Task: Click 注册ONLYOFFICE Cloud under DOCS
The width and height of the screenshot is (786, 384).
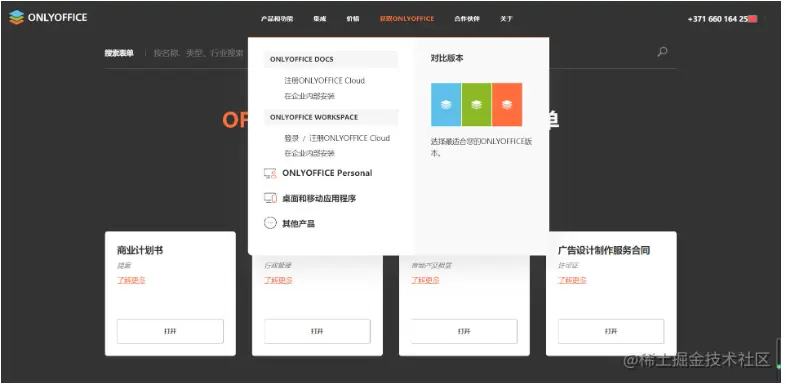Action: coord(324,81)
